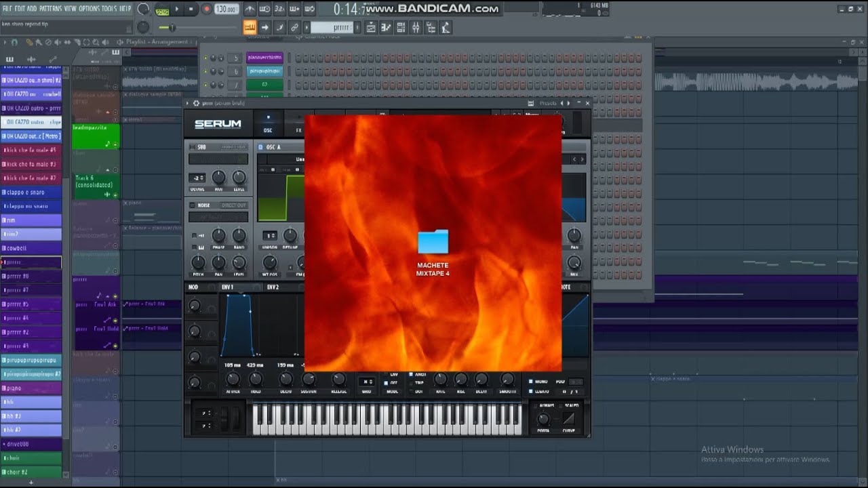Click the Presets label in Serum titlebar
Image resolution: width=868 pixels, height=488 pixels.
548,103
